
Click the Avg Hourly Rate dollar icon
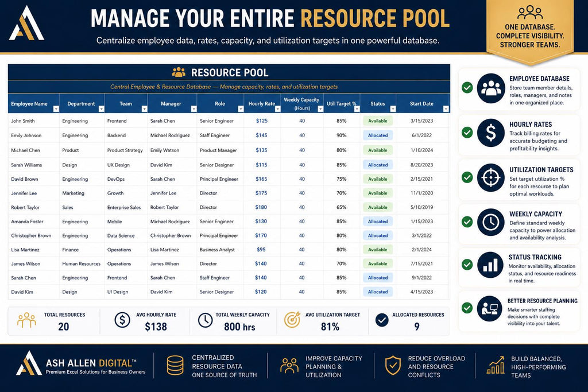click(122, 320)
